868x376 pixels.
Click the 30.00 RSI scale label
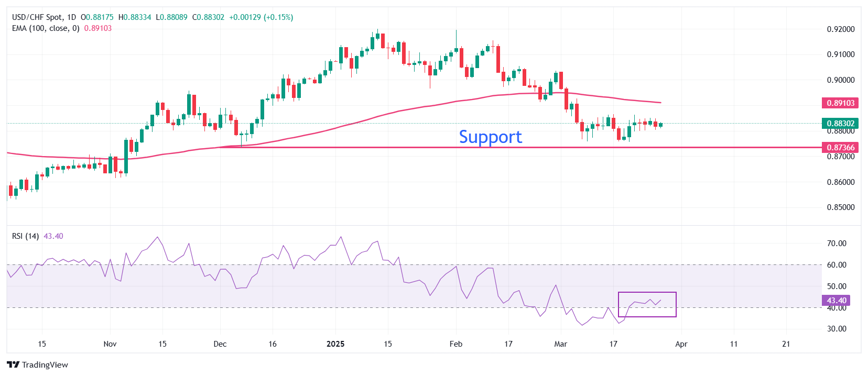coord(837,329)
